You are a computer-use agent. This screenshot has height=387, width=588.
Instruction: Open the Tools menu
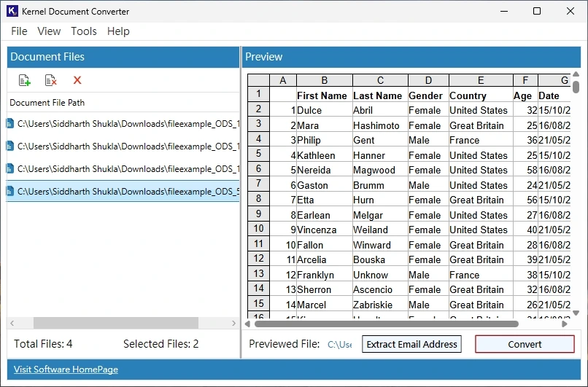click(84, 31)
